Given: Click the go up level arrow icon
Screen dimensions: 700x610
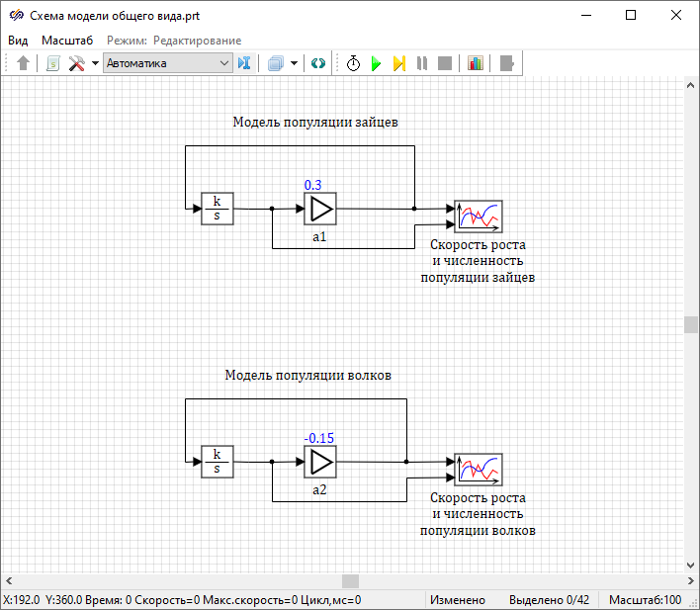Looking at the screenshot, I should (x=24, y=63).
